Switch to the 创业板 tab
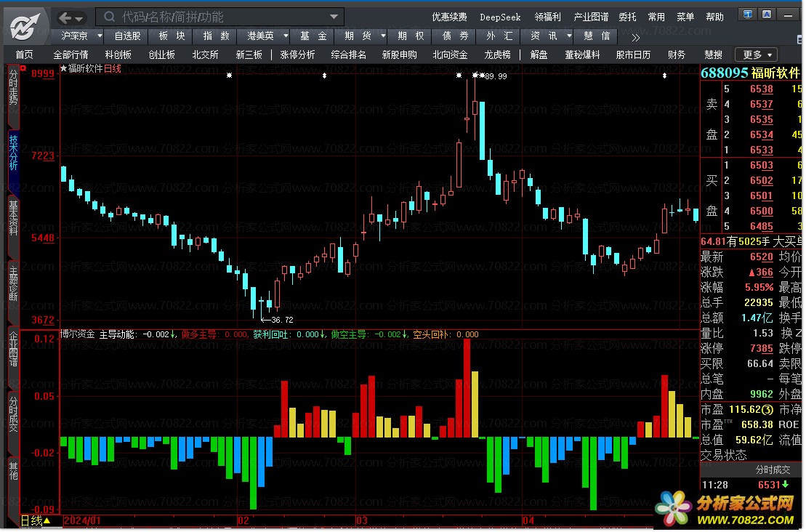 [161, 55]
